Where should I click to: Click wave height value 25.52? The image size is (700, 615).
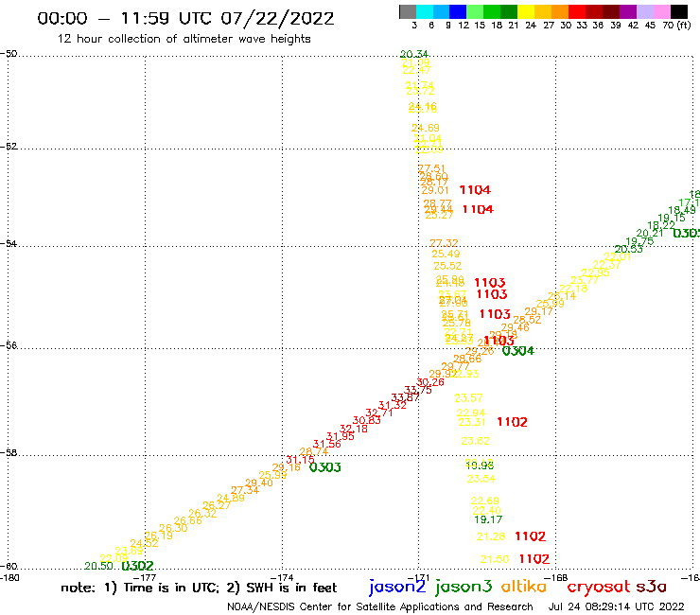click(x=447, y=266)
